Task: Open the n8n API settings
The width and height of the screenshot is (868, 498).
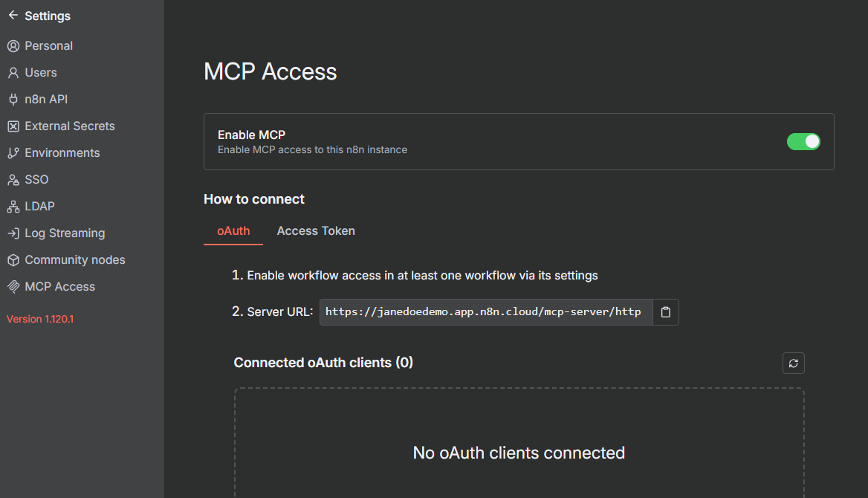Action: click(x=45, y=99)
